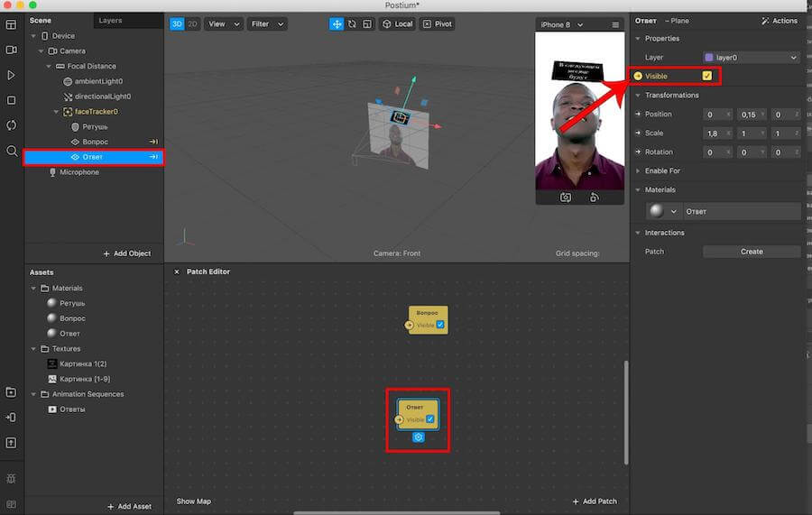
Task: Open the View menu in viewport
Action: coord(221,24)
